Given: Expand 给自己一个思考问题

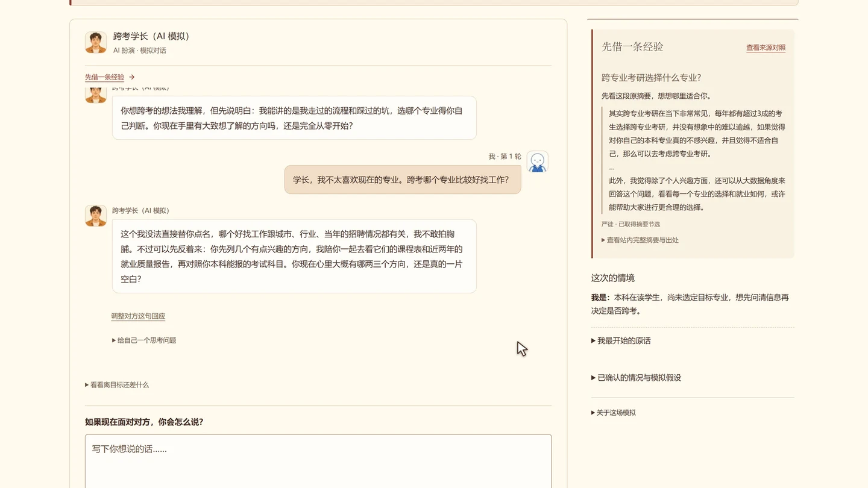Looking at the screenshot, I should coord(144,340).
